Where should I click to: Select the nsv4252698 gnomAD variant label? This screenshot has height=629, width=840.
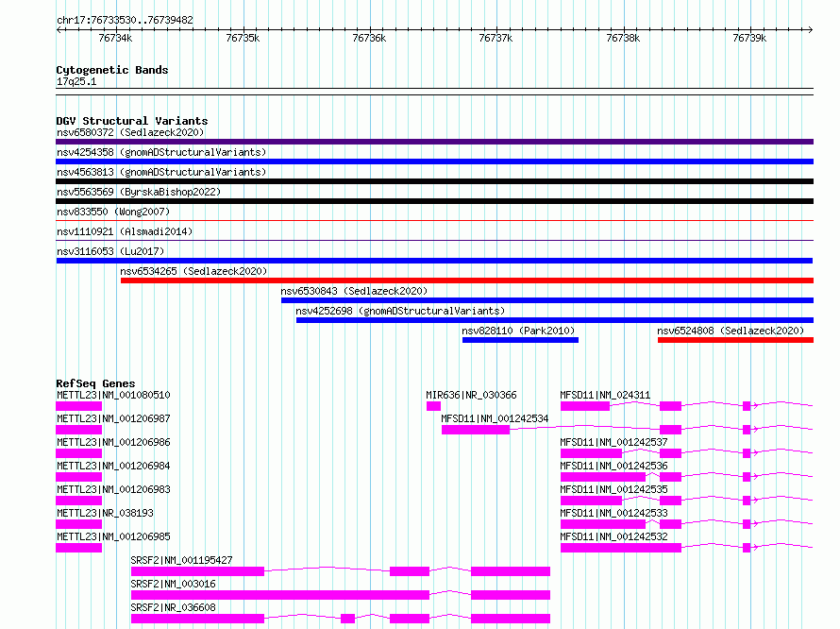pyautogui.click(x=400, y=311)
